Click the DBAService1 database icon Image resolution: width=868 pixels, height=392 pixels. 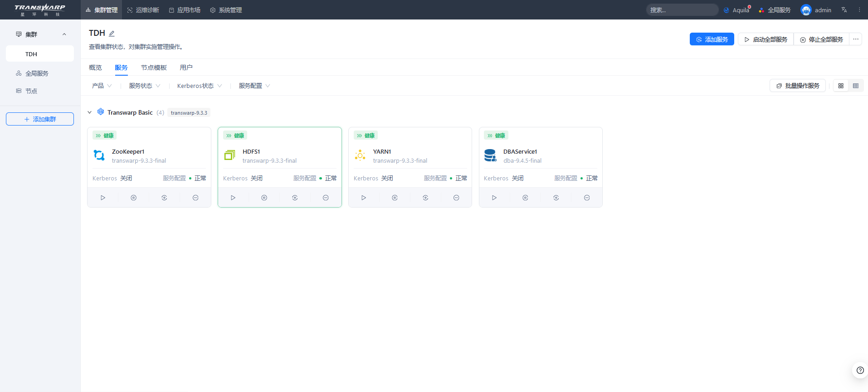coord(490,155)
